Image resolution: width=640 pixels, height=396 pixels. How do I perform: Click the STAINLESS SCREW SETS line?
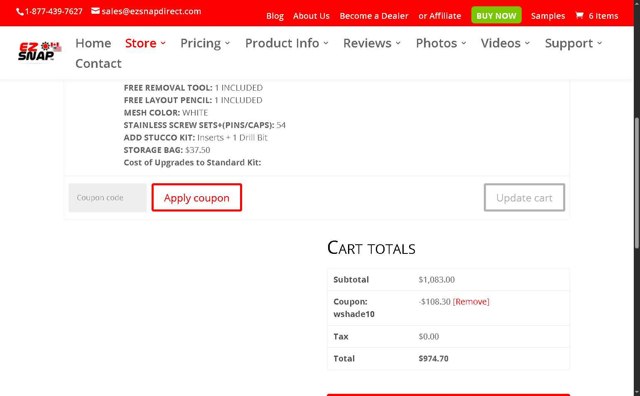204,125
